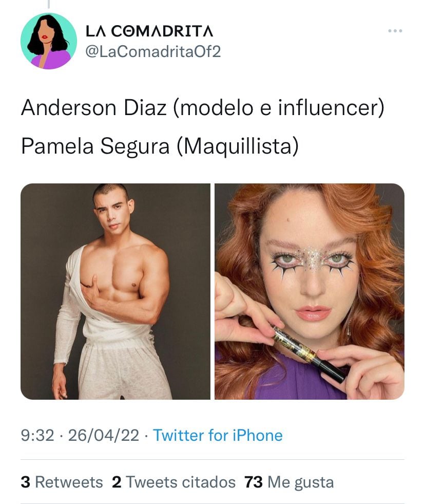Click the 9:32 timestamp
425x504 pixels.
(37, 436)
